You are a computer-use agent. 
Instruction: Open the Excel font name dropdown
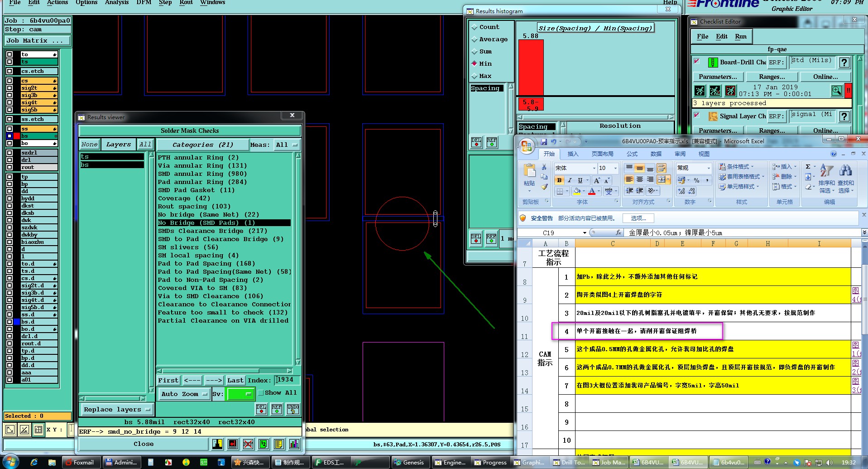coord(594,168)
